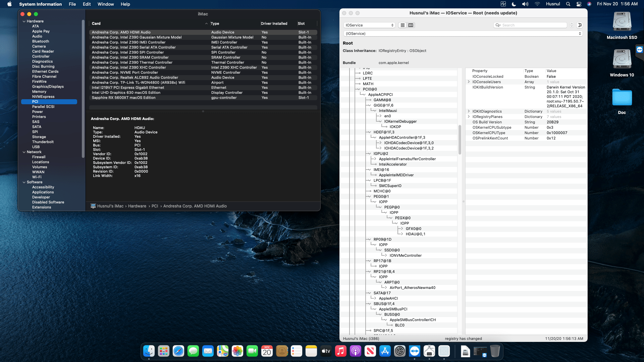
Task: Click the volume icon to adjust sound
Action: (525, 4)
